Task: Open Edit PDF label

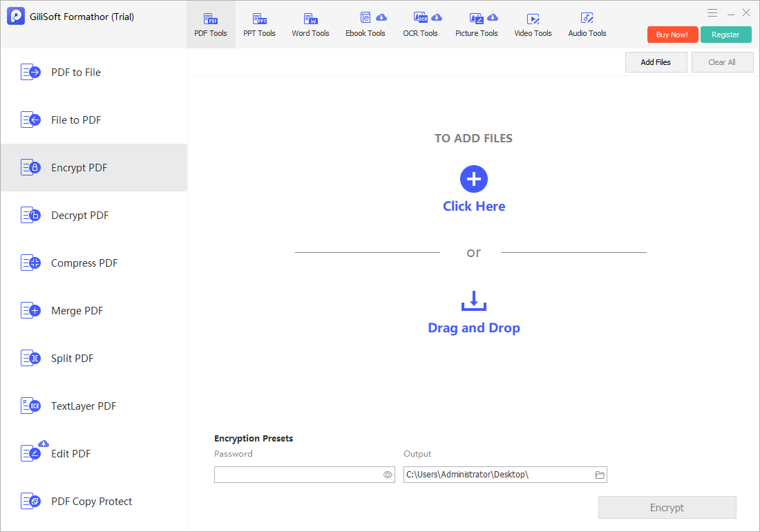Action: (x=70, y=454)
